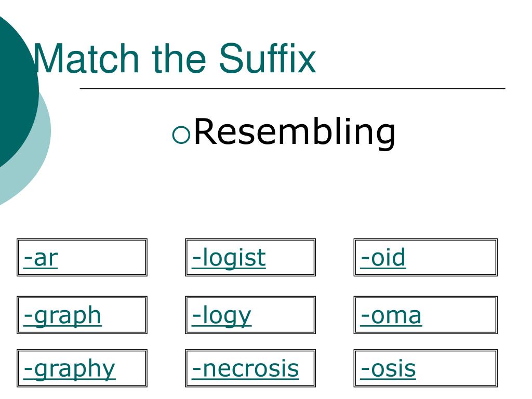Pick the -logy suffix link
Viewport: 532px width, 399px height.
221,316
